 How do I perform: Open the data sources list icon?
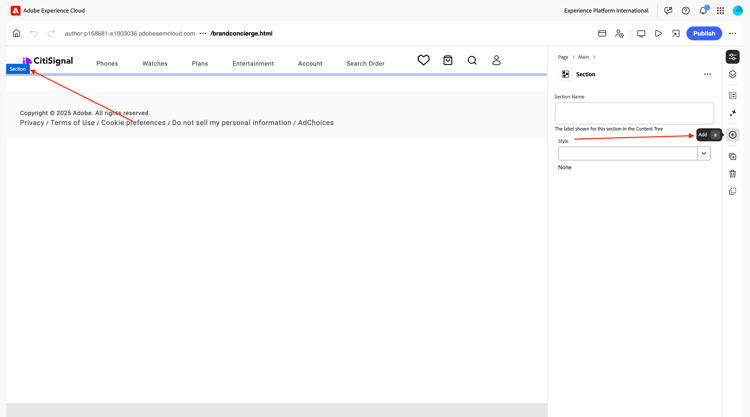(732, 96)
